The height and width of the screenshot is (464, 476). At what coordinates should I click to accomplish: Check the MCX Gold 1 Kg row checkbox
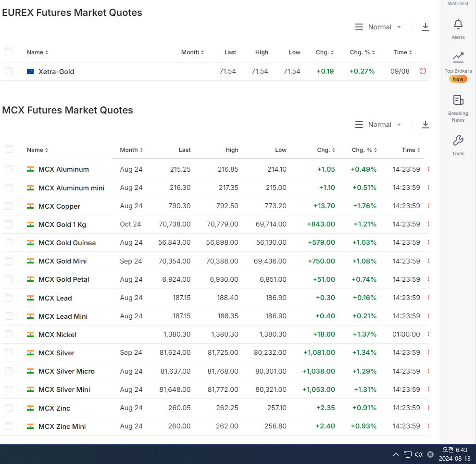[x=9, y=224]
